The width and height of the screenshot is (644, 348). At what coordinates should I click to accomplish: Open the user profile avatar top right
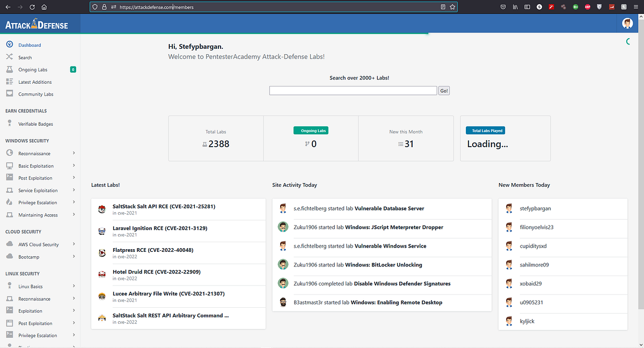coord(627,24)
